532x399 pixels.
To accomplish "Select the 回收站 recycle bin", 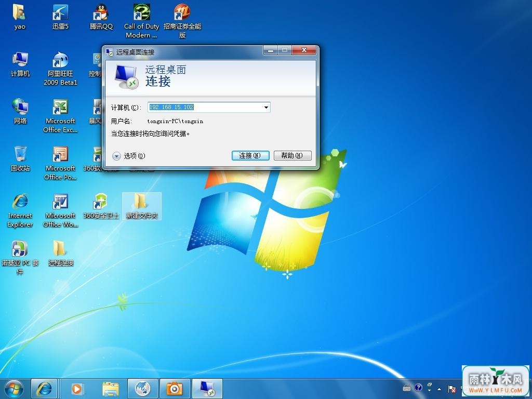I will 20,159.
